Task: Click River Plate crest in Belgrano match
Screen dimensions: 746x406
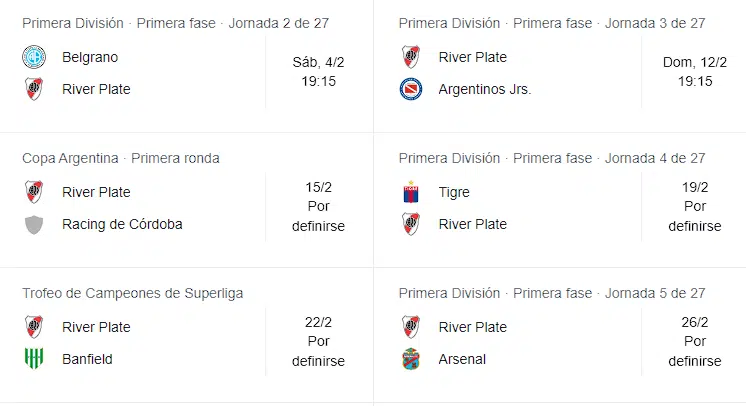Action: tap(34, 89)
